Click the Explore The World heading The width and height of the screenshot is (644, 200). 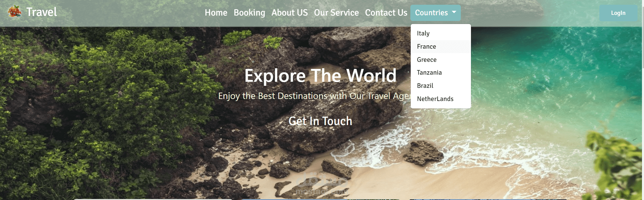click(320, 76)
